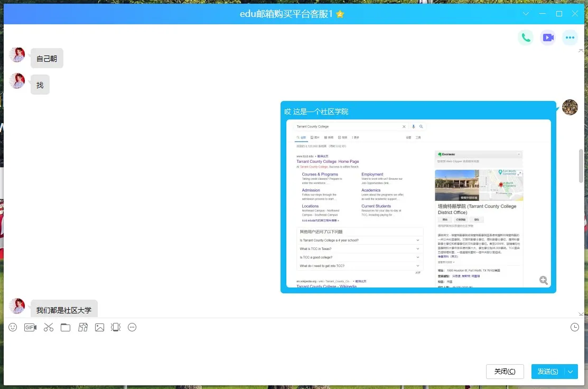
Task: Click the message input area
Action: click(x=294, y=348)
